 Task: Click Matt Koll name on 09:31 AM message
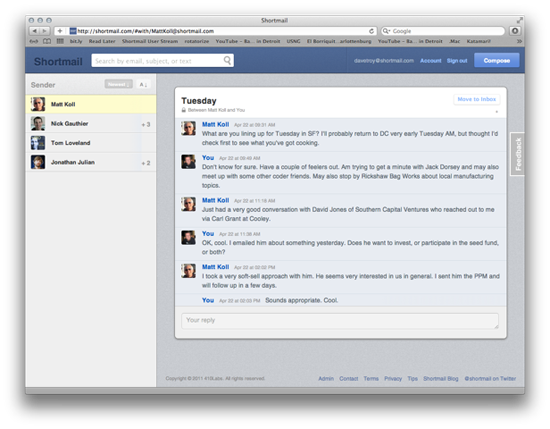click(x=215, y=124)
